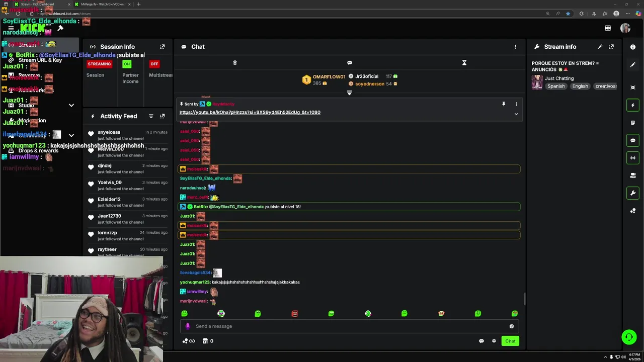Screen dimensions: 644x362
Task: Select follower anyeloaaa in the Activity Feed
Action: (109, 132)
